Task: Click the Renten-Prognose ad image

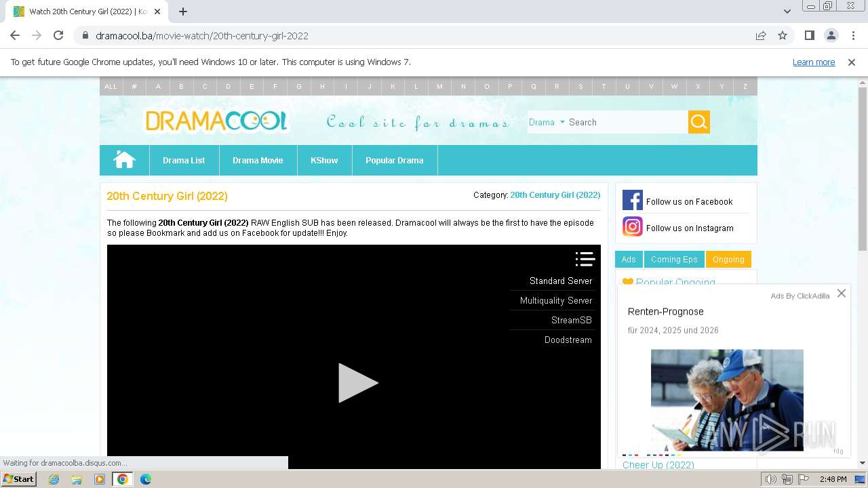Action: tap(727, 400)
